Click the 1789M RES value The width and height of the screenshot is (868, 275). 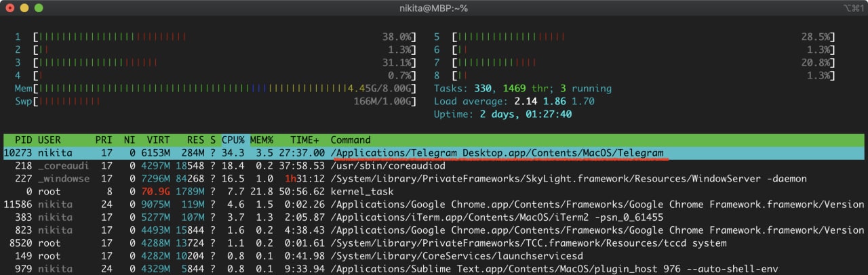coord(189,192)
